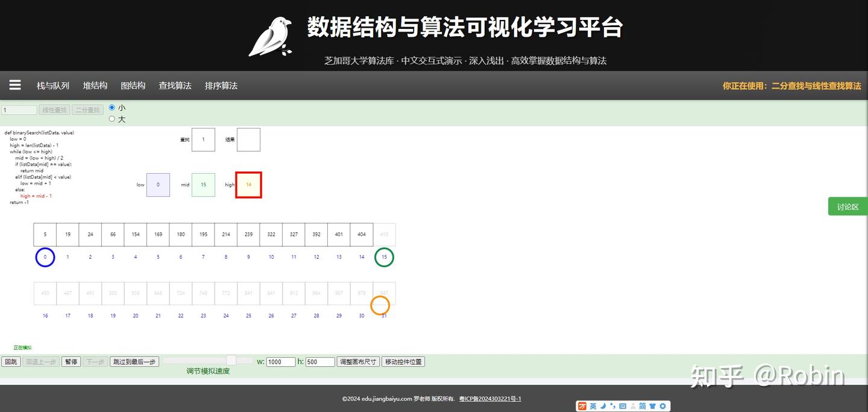Open the hamburger navigation menu
The width and height of the screenshot is (868, 412).
(15, 85)
